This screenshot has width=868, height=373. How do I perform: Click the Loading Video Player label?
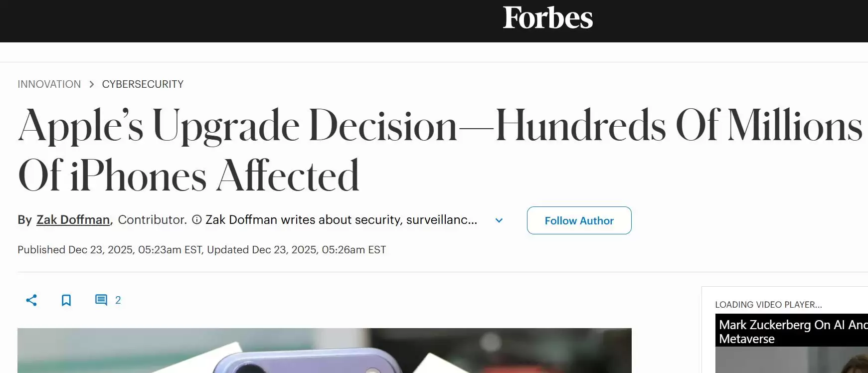point(768,305)
